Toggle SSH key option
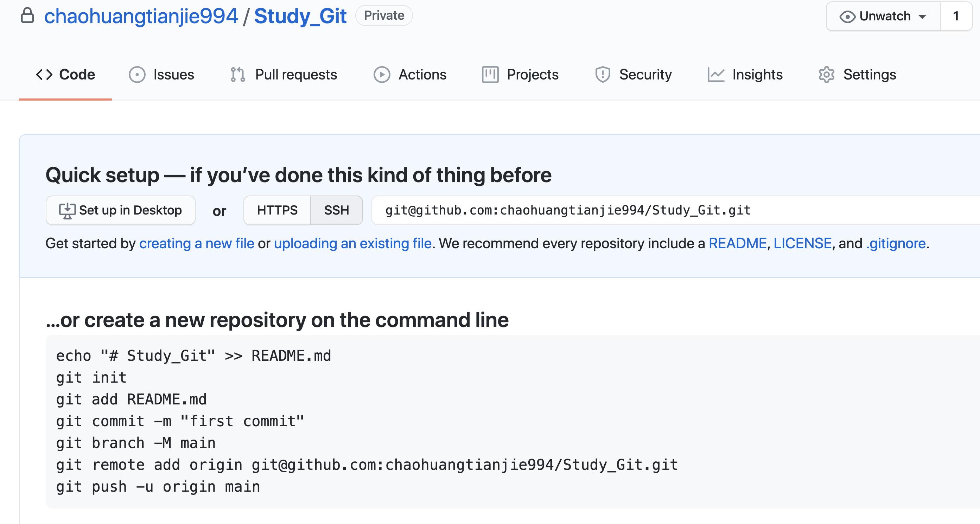The width and height of the screenshot is (980, 524). pyautogui.click(x=336, y=210)
